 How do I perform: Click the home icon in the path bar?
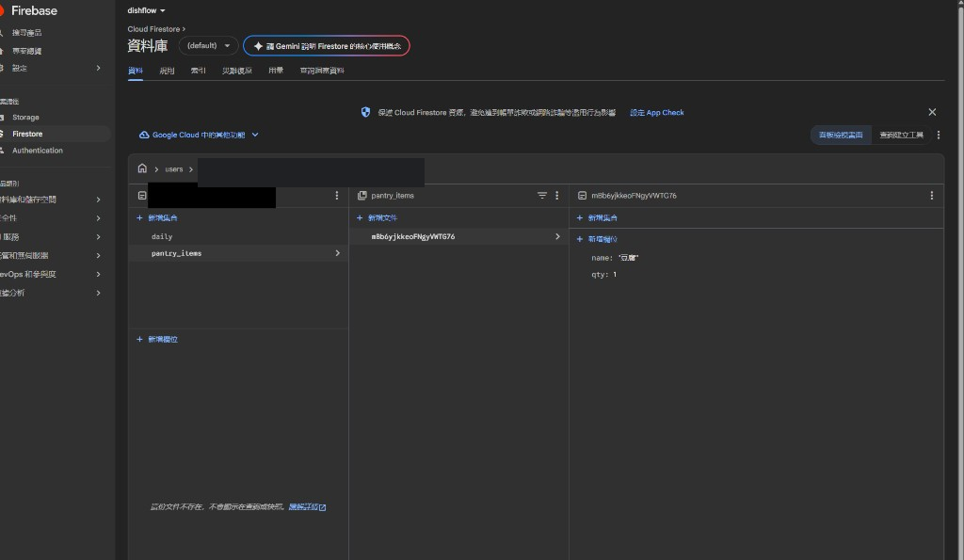pos(143,168)
